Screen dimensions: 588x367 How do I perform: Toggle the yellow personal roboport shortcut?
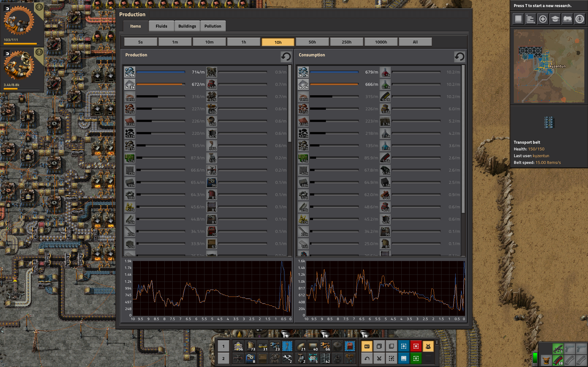(x=428, y=346)
